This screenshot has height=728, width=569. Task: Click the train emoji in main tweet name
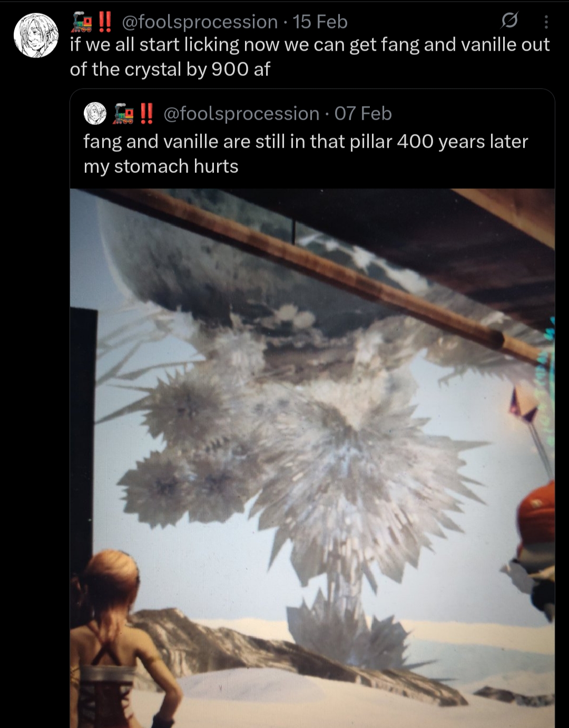82,22
